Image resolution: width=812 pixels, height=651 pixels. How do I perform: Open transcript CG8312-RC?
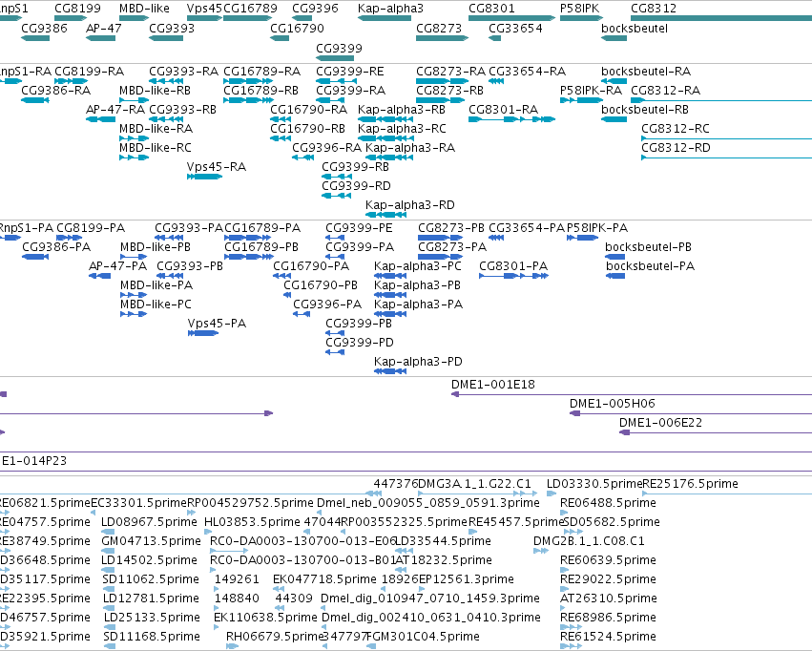676,129
